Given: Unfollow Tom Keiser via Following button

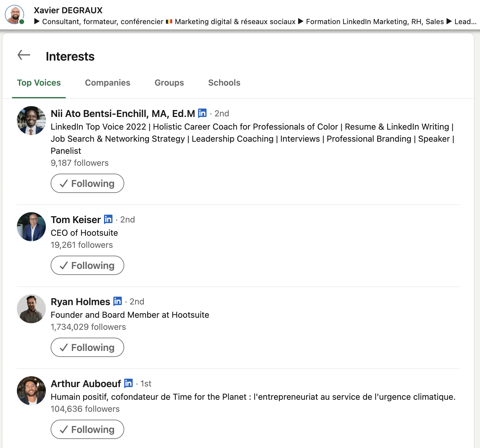Looking at the screenshot, I should point(87,265).
